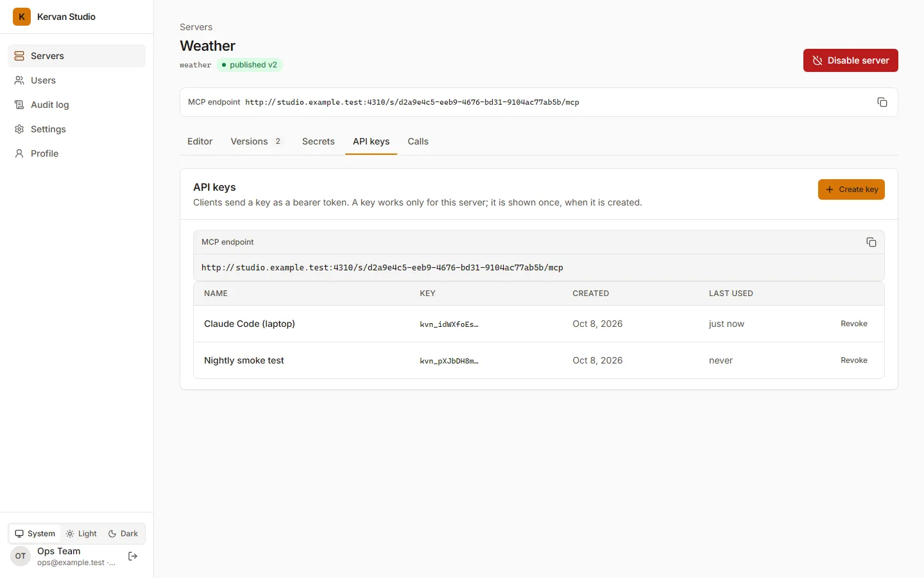
Task: Open Users in the sidebar
Action: tap(76, 80)
